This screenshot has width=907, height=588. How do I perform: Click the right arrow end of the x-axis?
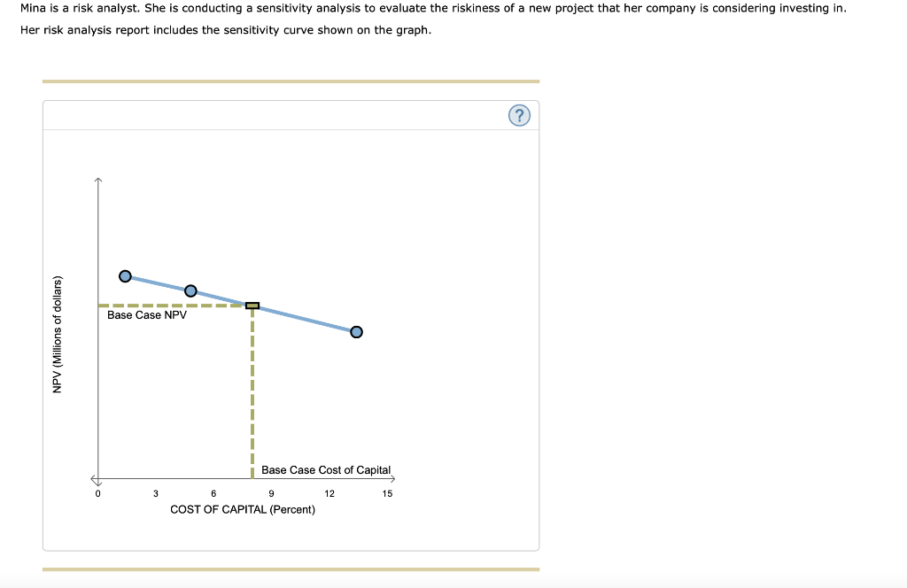pyautogui.click(x=395, y=478)
